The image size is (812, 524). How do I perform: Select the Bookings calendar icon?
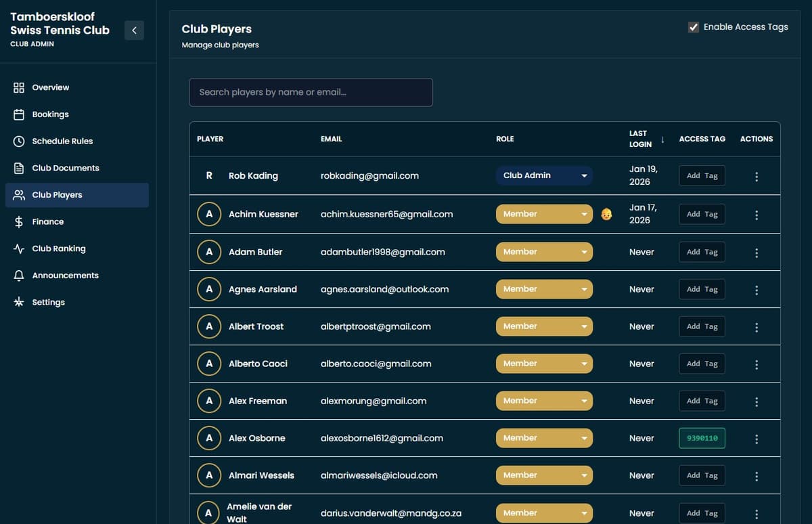[18, 114]
